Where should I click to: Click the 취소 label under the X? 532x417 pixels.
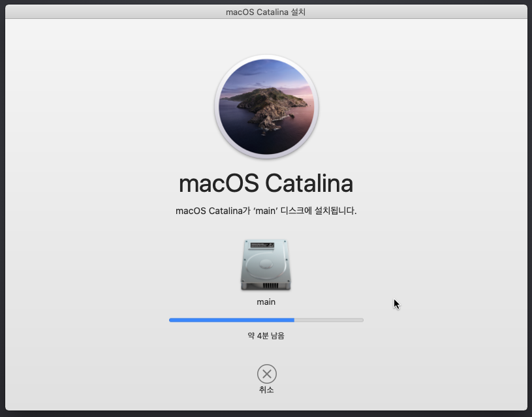click(x=266, y=390)
